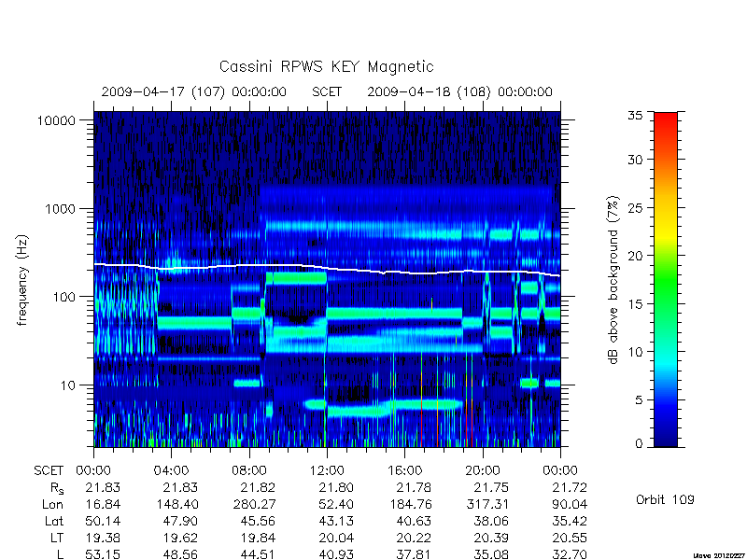Click the local time value 19.62
This screenshot has height=560, width=747.
click(180, 539)
